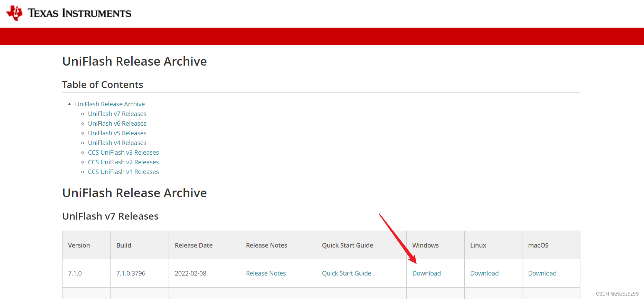Click the UniFlash v7 Releases heading
The image size is (644, 299).
coord(110,216)
